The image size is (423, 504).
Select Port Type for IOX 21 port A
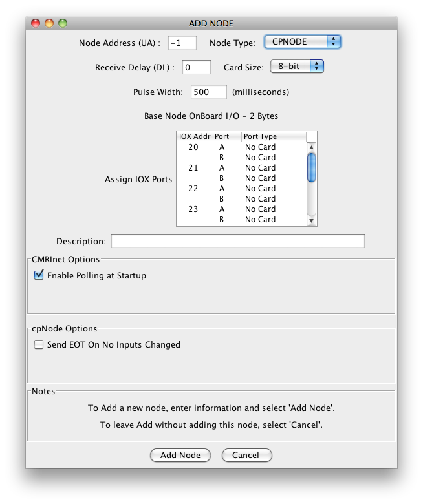[274, 168]
